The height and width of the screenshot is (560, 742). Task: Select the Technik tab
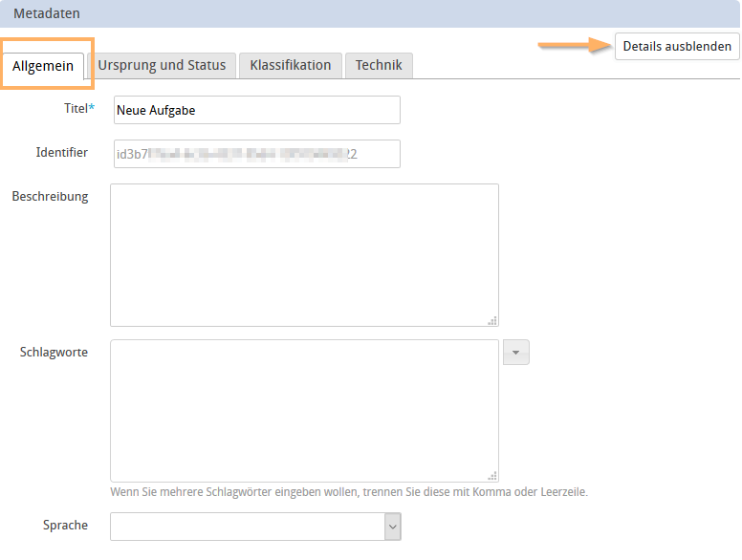pyautogui.click(x=379, y=65)
